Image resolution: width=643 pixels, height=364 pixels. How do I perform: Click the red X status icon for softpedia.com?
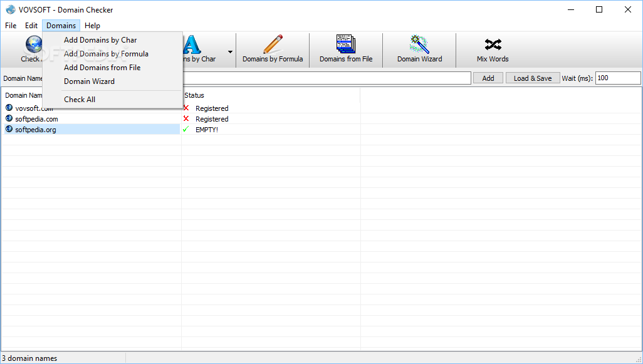pyautogui.click(x=186, y=118)
